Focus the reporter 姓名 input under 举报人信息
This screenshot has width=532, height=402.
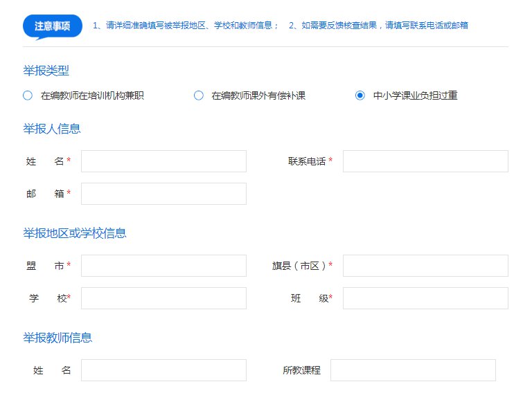pyautogui.click(x=163, y=161)
